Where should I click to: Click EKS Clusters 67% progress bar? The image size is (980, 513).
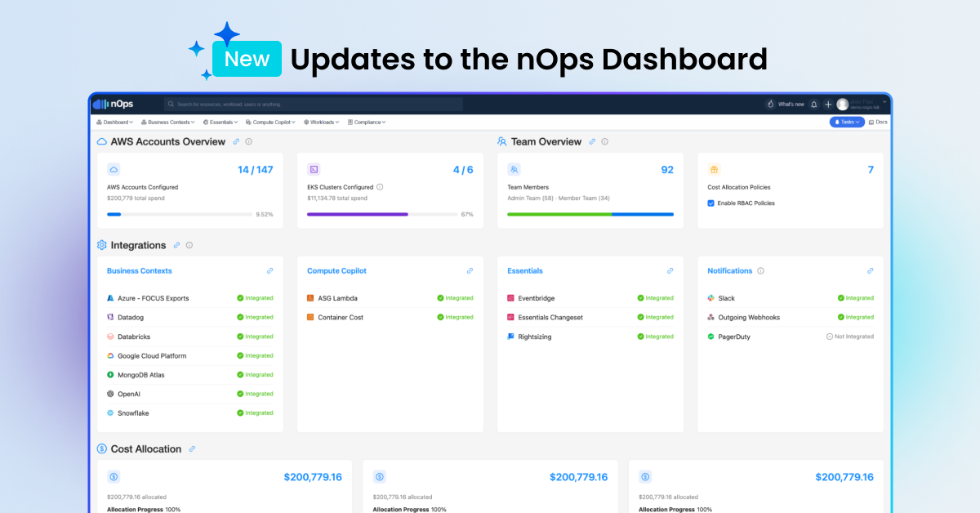382,214
